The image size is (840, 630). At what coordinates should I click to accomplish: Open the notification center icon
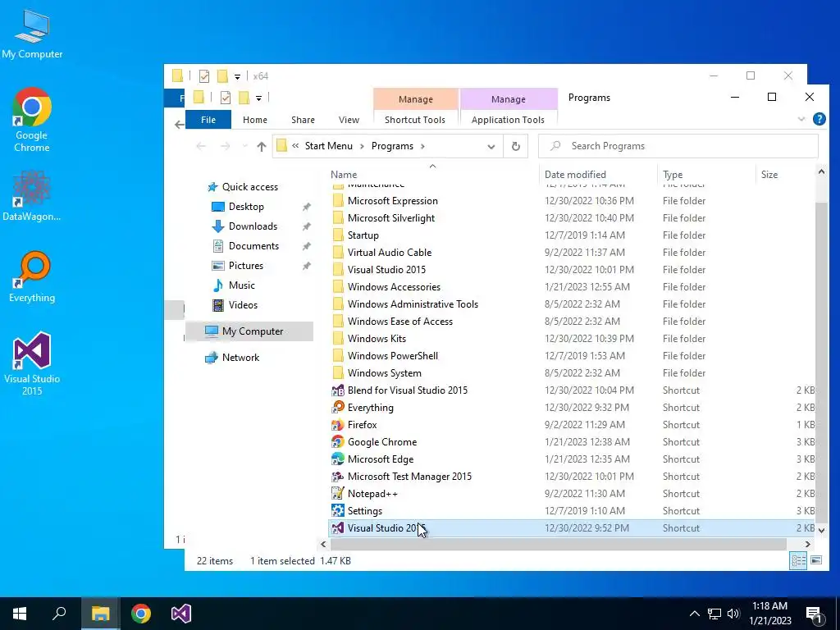(814, 614)
